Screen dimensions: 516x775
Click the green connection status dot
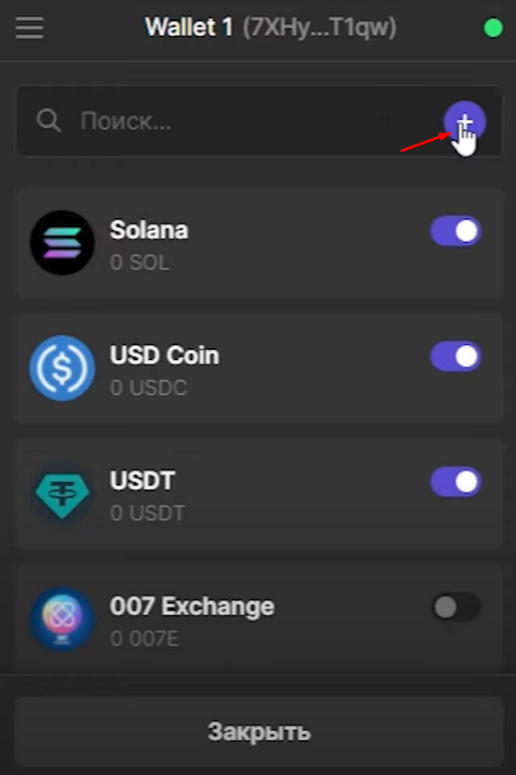pos(493,28)
